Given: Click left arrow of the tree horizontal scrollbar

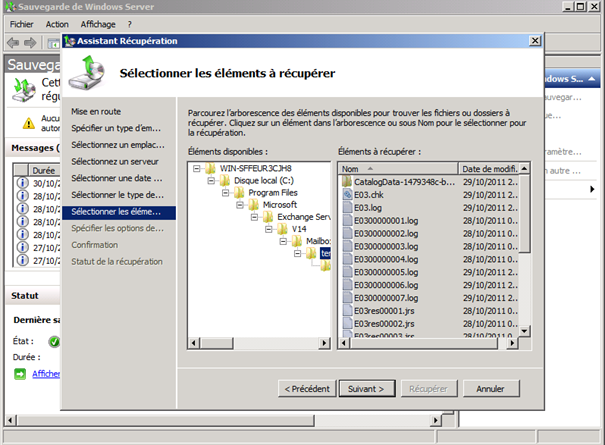Looking at the screenshot, I should [194, 343].
